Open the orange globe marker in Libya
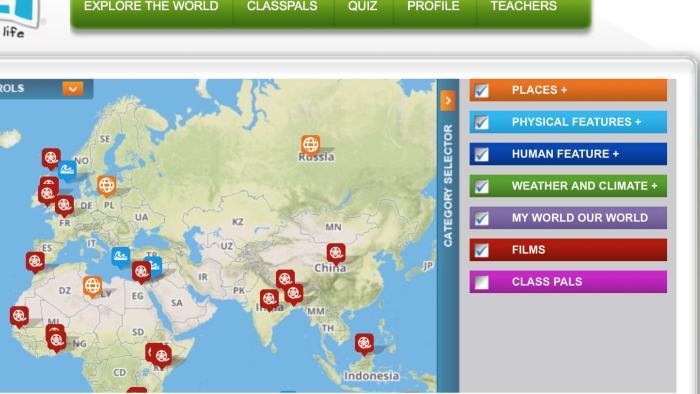The width and height of the screenshot is (700, 394). [x=92, y=286]
